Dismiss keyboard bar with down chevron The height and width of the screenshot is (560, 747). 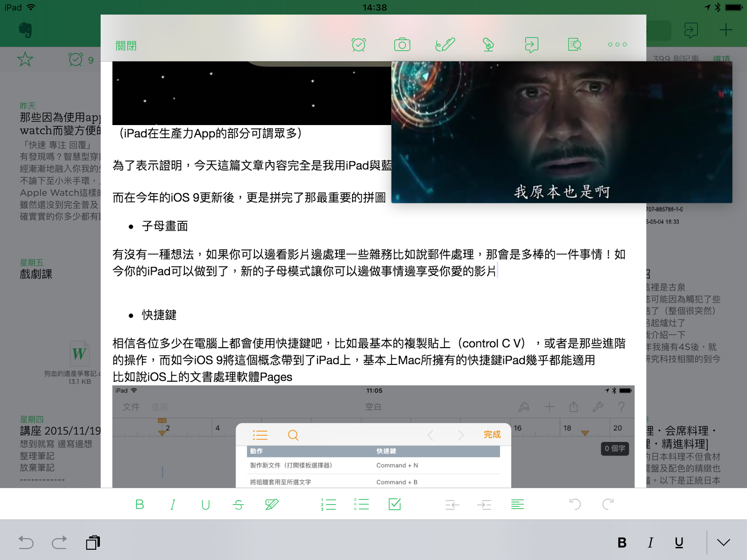pos(724,543)
